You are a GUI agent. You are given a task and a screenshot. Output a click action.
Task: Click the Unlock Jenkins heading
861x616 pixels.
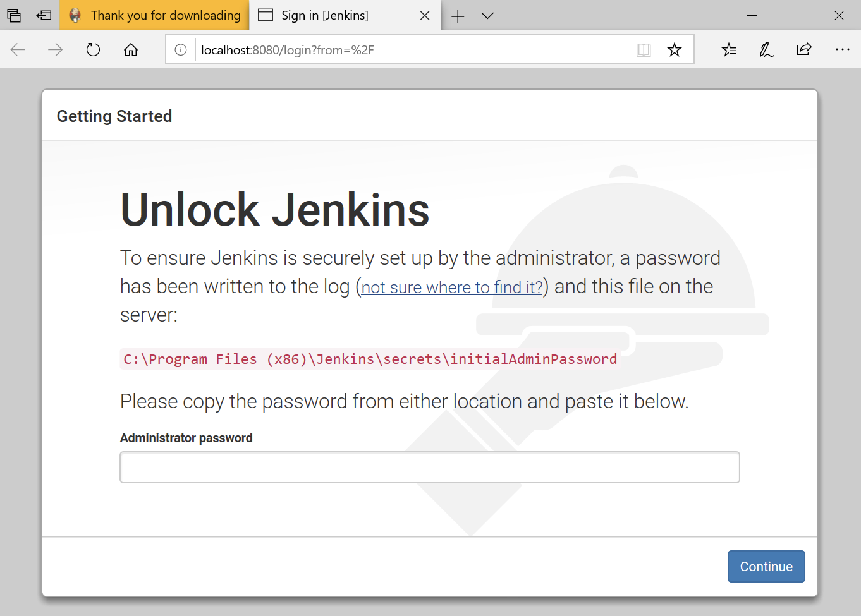(275, 210)
